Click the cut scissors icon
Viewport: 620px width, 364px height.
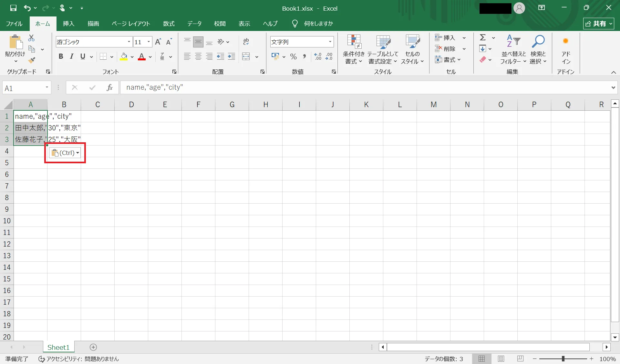31,38
